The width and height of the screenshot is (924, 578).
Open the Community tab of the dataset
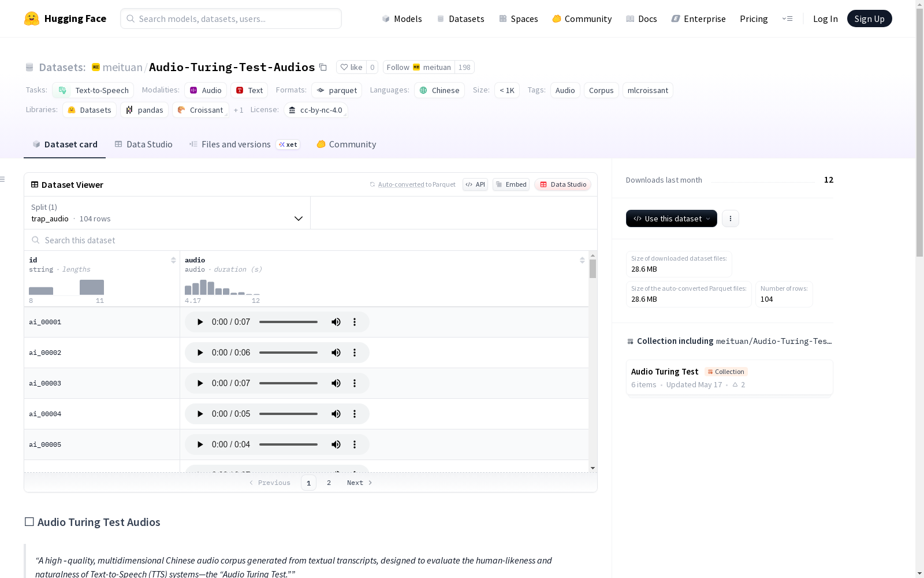(346, 144)
